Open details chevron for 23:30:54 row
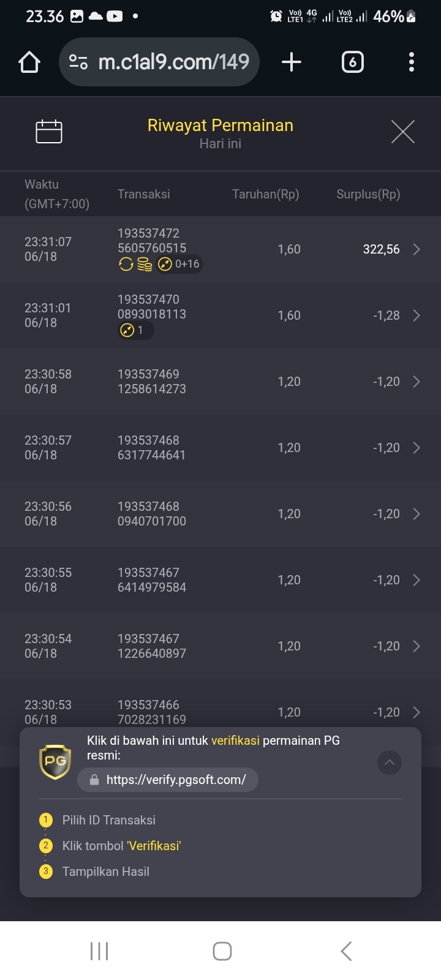The height and width of the screenshot is (980, 441). [x=417, y=646]
